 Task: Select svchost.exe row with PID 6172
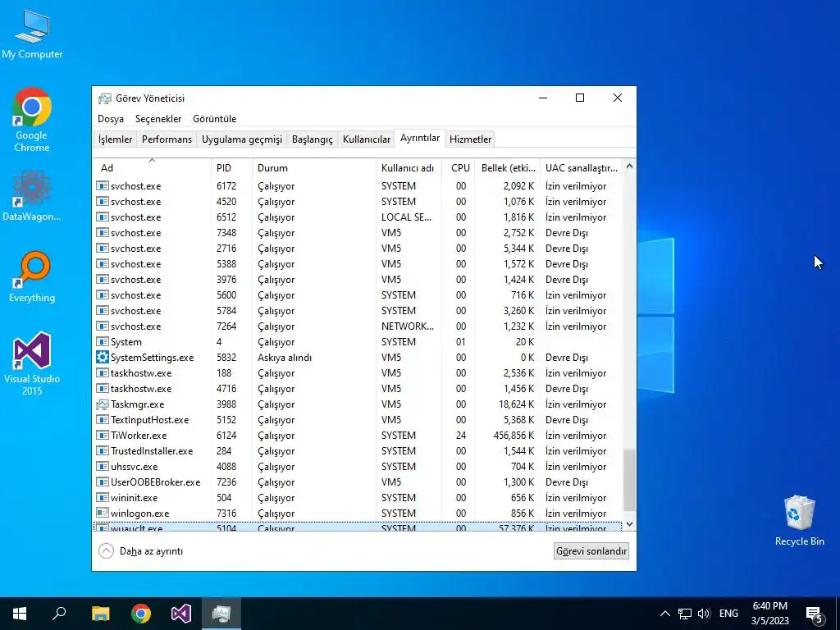(x=358, y=186)
